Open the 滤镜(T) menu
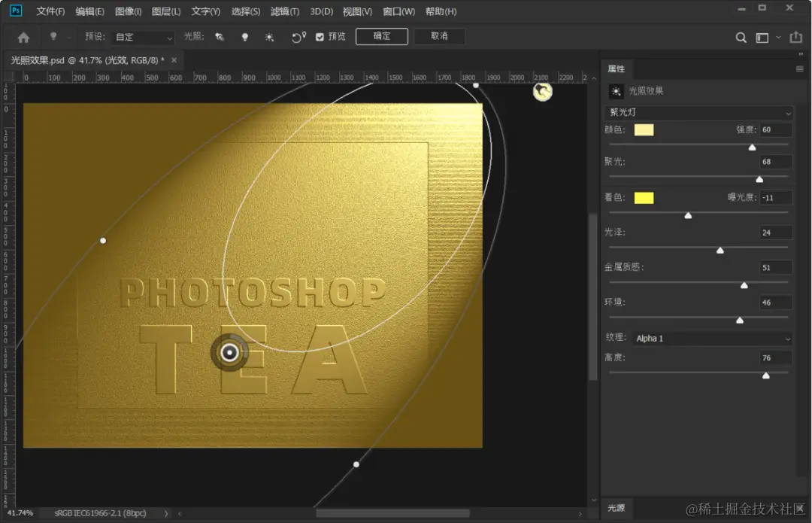 point(285,11)
